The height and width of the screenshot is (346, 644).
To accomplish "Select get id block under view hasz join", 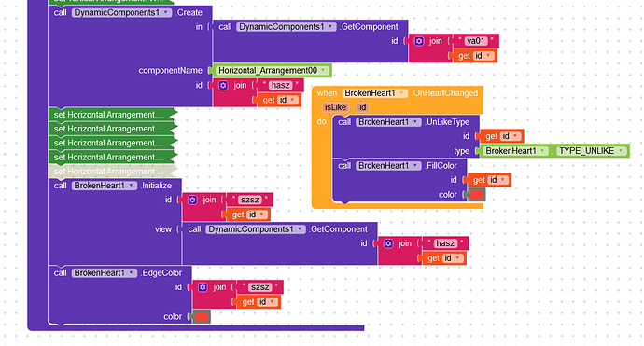I will (x=444, y=258).
